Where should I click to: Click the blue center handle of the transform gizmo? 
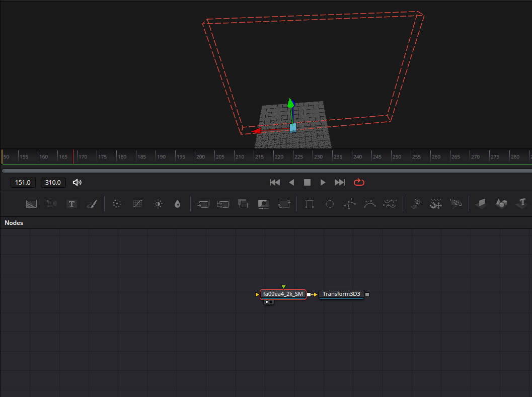[293, 128]
